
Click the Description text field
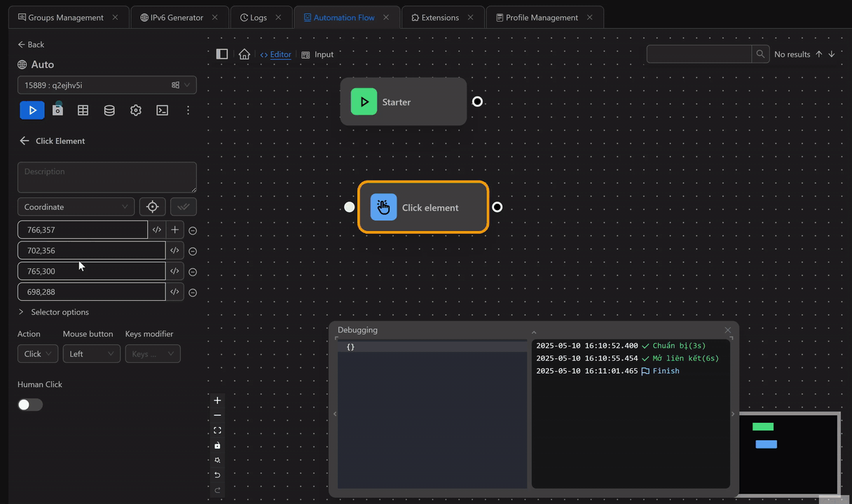(x=106, y=177)
